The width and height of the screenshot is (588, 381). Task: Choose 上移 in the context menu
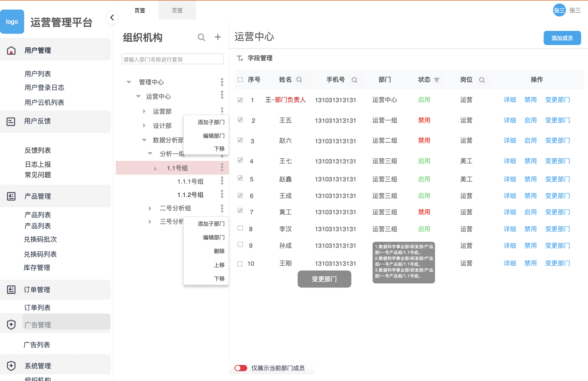pyautogui.click(x=219, y=265)
